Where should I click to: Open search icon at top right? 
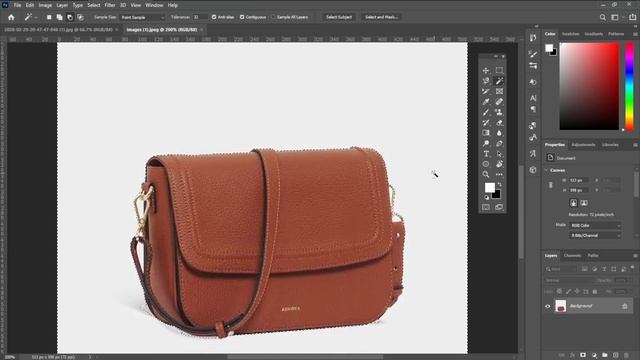click(603, 17)
